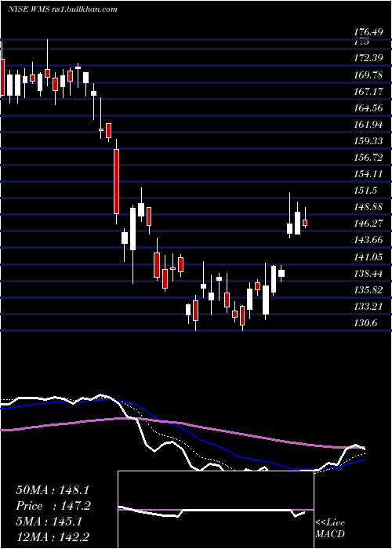Click the 159.33 price axis label

point(368,141)
